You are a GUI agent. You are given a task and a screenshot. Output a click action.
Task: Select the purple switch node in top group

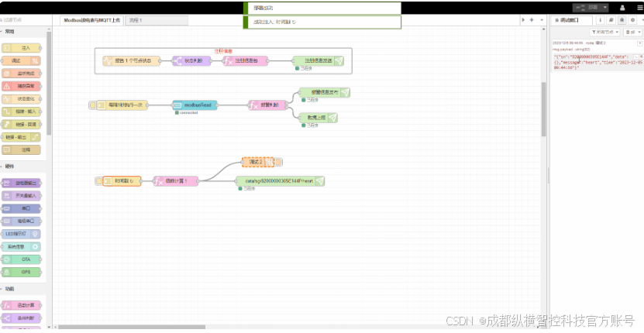point(191,60)
